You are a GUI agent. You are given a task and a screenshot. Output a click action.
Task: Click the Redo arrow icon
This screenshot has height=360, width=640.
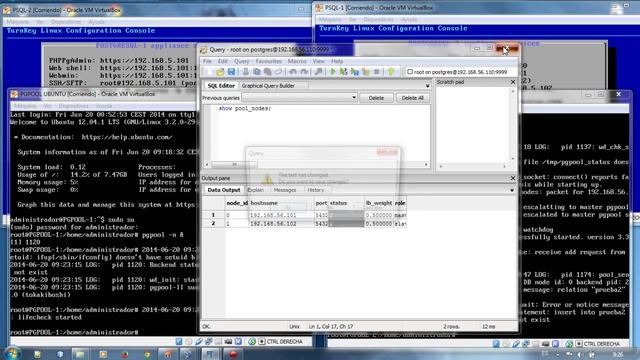tap(304, 72)
